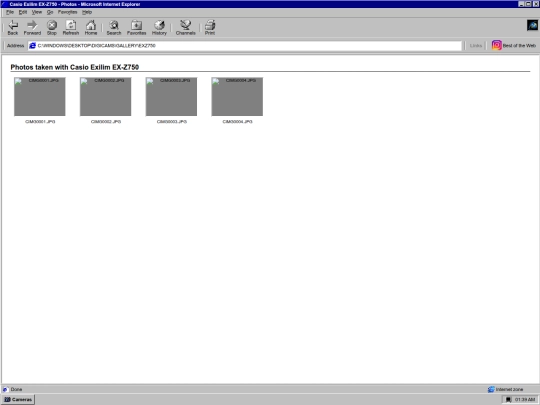Click the Back toolbar button
Image resolution: width=540 pixels, height=405 pixels.
[x=13, y=28]
